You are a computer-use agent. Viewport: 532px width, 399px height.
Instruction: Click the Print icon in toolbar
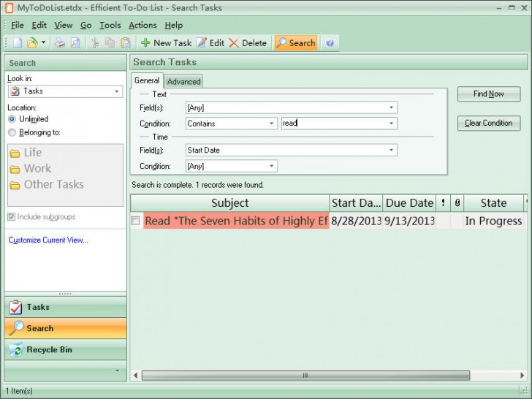coord(60,43)
